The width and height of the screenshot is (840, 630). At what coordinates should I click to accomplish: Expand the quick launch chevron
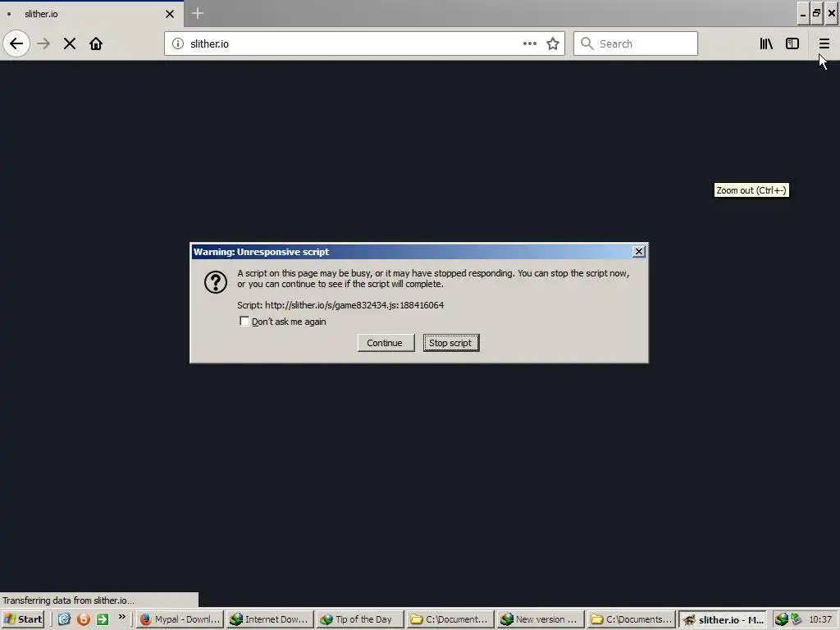coord(121,617)
